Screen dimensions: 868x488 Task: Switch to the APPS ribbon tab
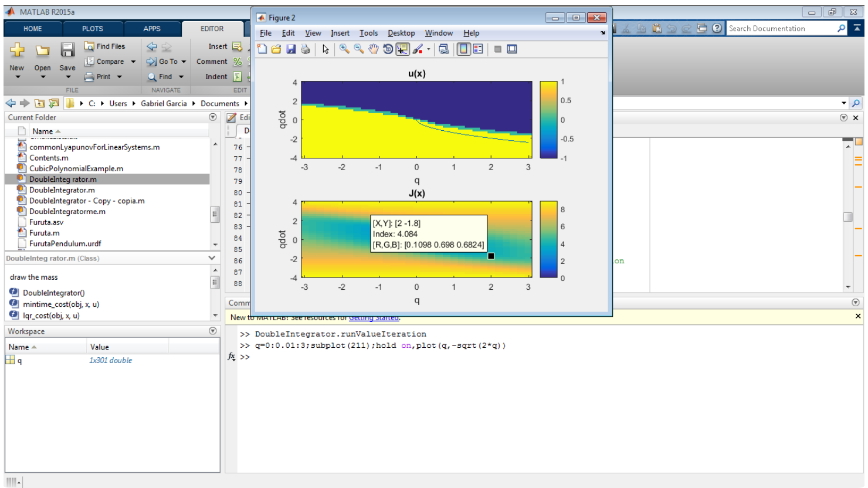click(152, 29)
